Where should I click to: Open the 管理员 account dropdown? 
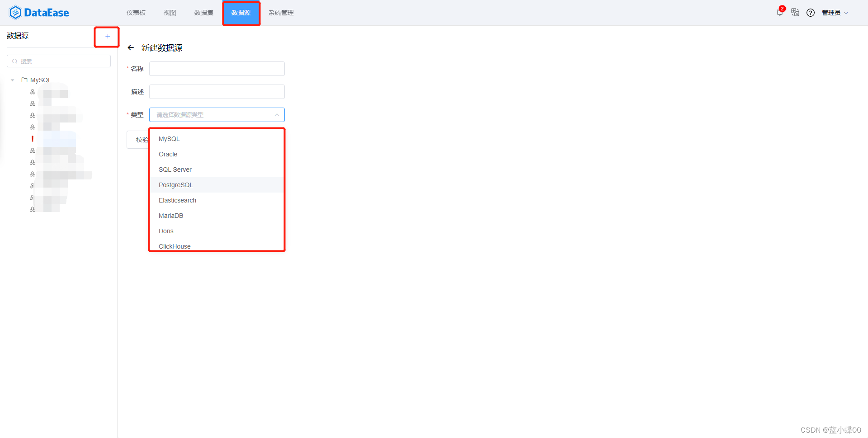point(834,12)
